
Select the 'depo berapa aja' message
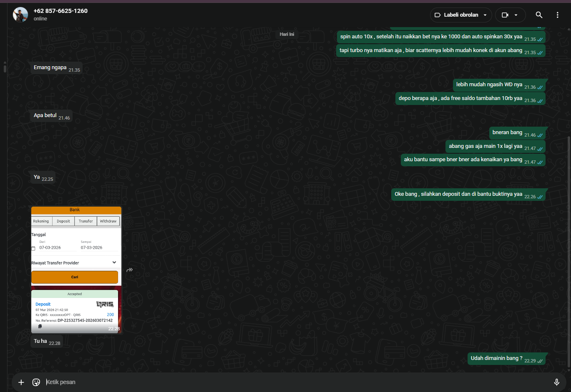[470, 99]
